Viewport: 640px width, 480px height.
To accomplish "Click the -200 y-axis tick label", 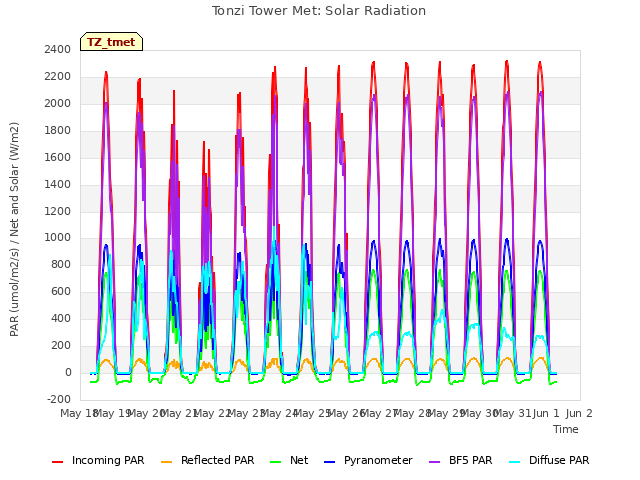I will click(x=59, y=399).
